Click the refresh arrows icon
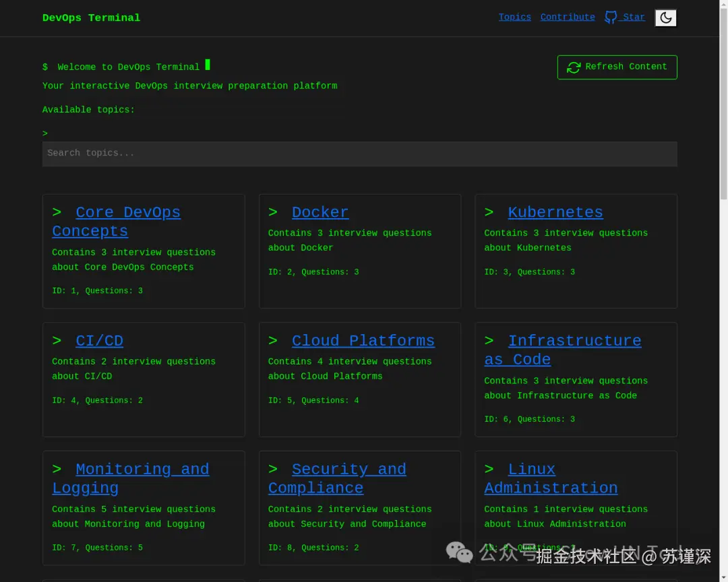The width and height of the screenshot is (728, 582). [x=574, y=67]
